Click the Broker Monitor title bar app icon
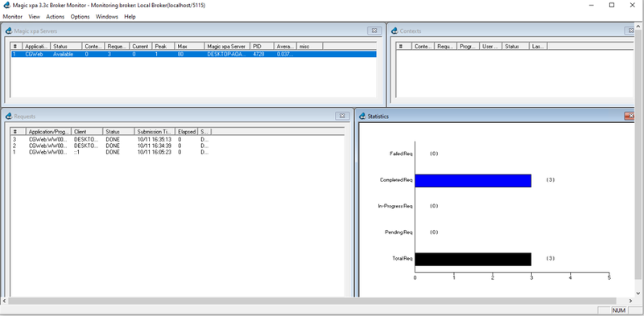This screenshot has width=644, height=316. click(x=6, y=6)
